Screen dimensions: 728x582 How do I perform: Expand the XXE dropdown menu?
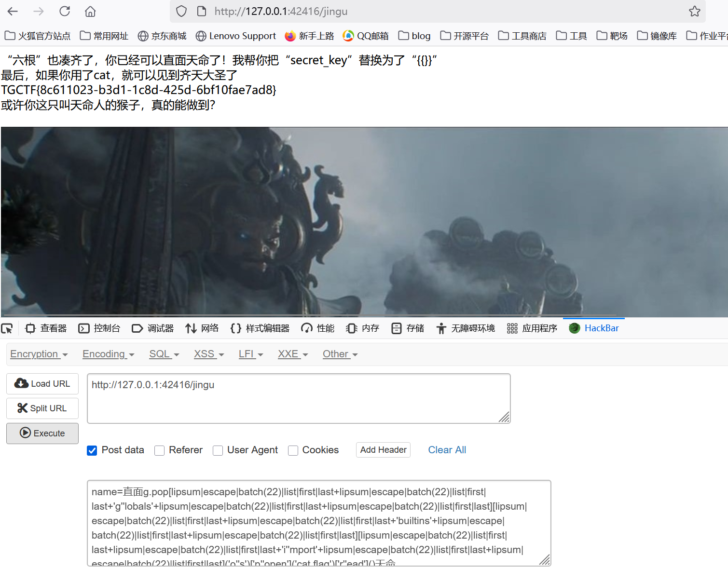[293, 354]
